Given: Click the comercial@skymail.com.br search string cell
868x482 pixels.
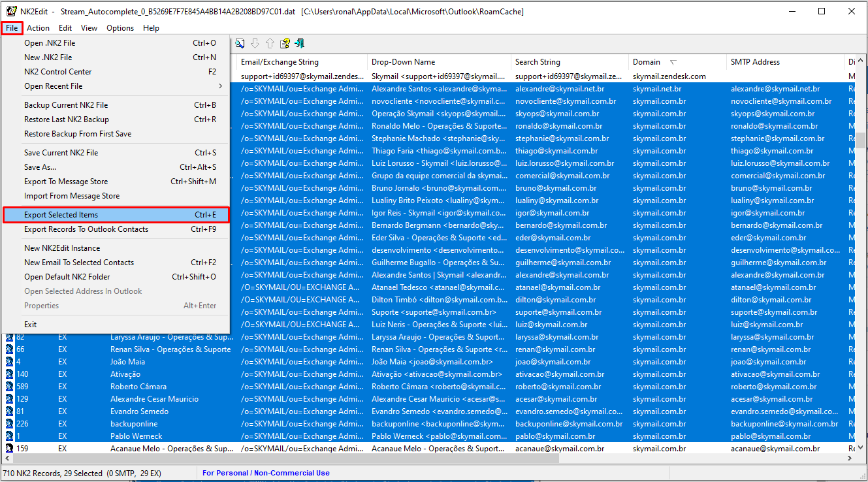Looking at the screenshot, I should [x=562, y=176].
